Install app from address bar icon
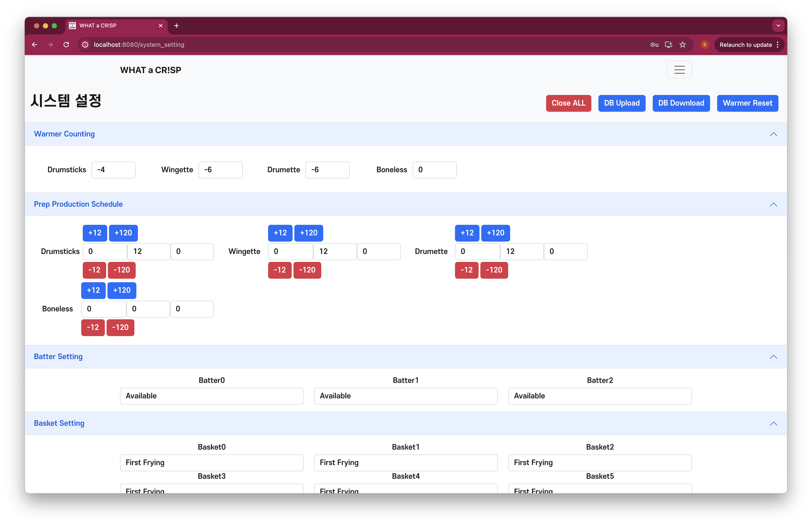812x526 pixels. click(668, 45)
